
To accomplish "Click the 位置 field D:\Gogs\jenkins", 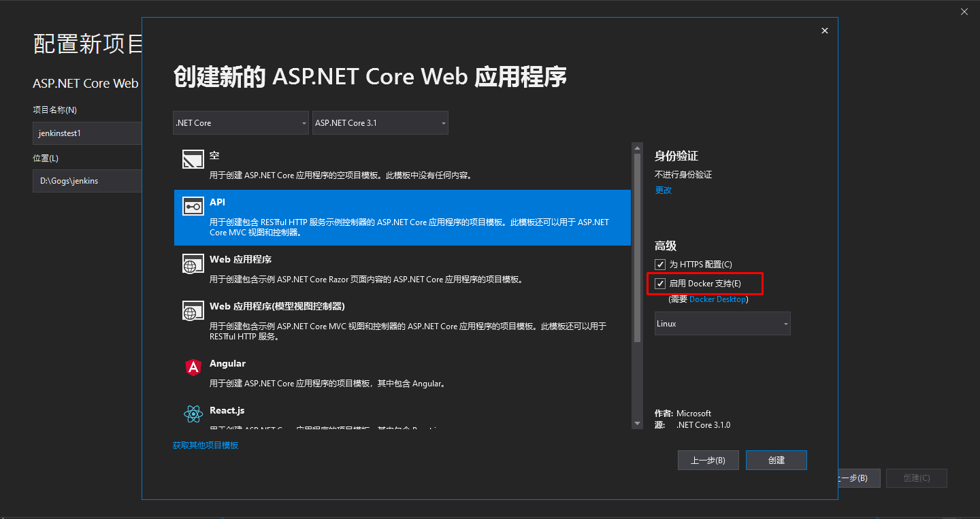I will 87,181.
